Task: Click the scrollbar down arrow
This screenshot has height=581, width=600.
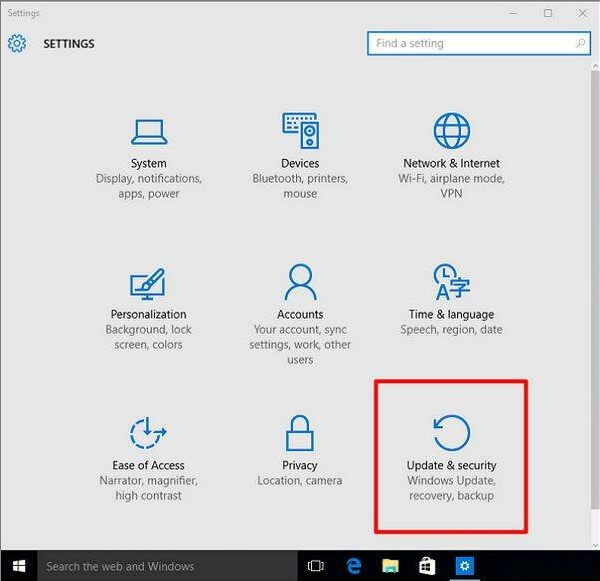Action: click(x=595, y=545)
